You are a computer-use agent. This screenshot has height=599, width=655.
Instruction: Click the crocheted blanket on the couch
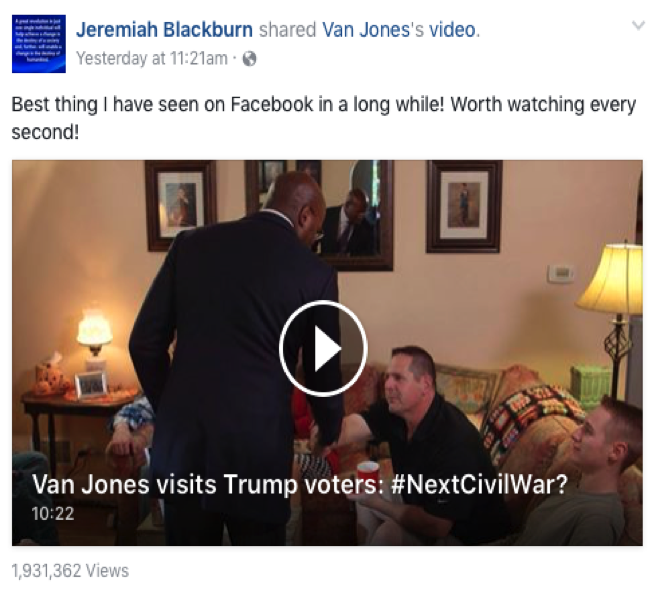(533, 420)
